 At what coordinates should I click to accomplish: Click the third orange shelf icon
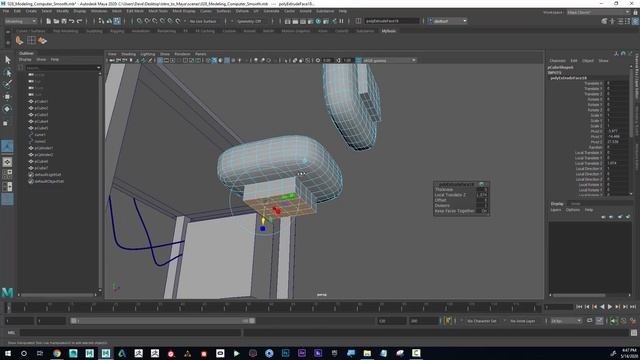pyautogui.click(x=42, y=40)
